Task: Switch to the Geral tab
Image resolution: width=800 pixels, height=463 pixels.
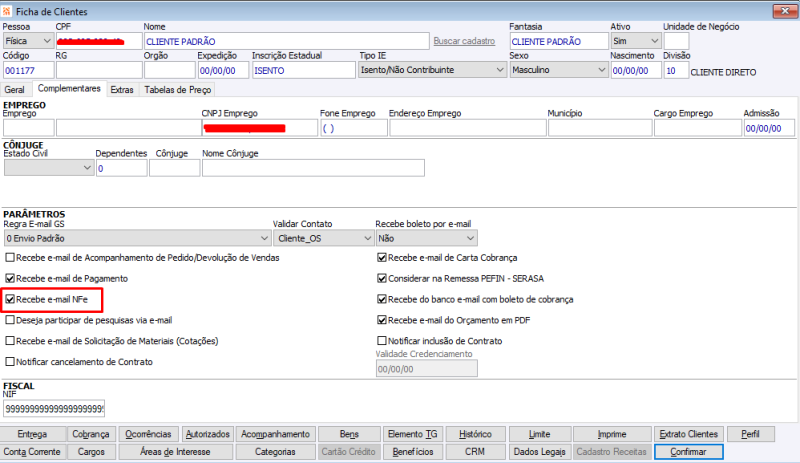Action: [14, 89]
